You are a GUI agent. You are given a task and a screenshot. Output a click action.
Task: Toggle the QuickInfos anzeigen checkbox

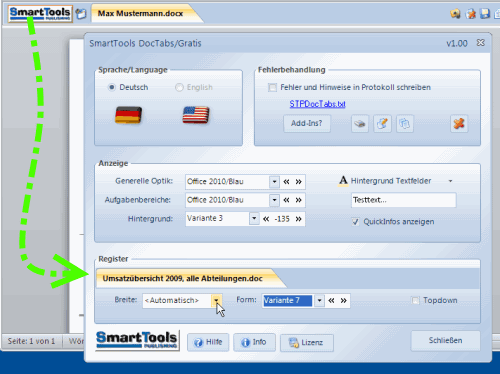click(355, 222)
